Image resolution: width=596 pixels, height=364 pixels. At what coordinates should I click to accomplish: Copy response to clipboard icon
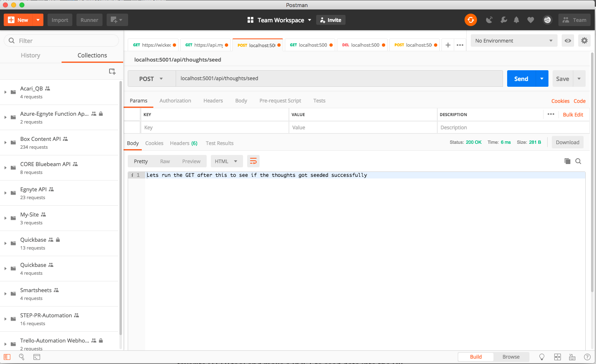point(567,161)
